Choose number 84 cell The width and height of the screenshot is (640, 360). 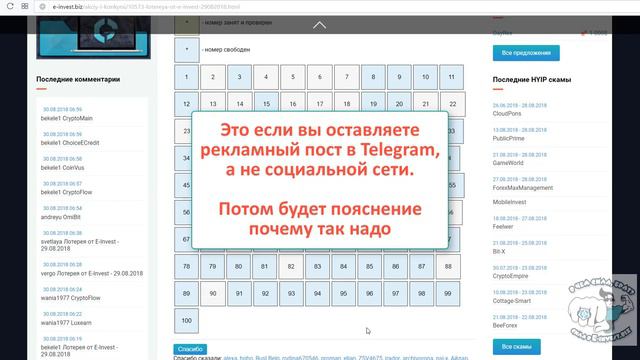pyautogui.click(x=343, y=267)
